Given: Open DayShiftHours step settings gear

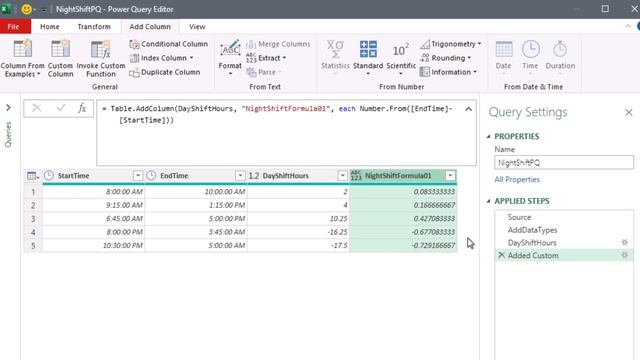Looking at the screenshot, I should point(624,242).
